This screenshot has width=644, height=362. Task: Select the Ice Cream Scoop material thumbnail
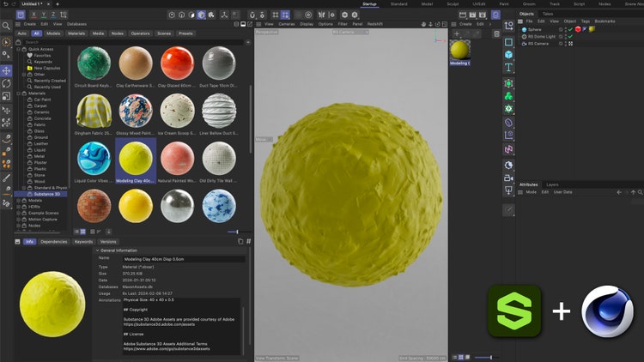click(x=177, y=111)
